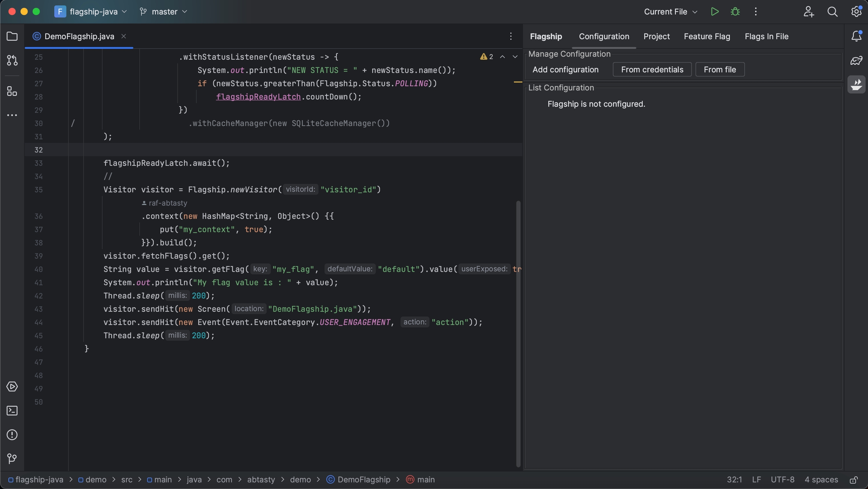
Task: Open the Notifications bell icon
Action: point(856,36)
